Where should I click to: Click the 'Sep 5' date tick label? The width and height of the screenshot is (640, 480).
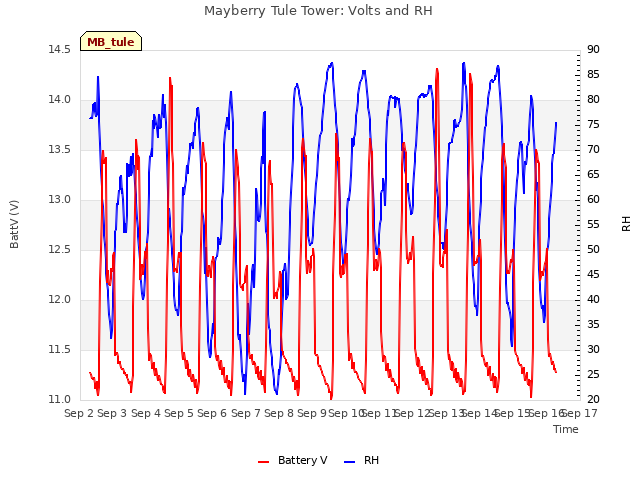(179, 413)
